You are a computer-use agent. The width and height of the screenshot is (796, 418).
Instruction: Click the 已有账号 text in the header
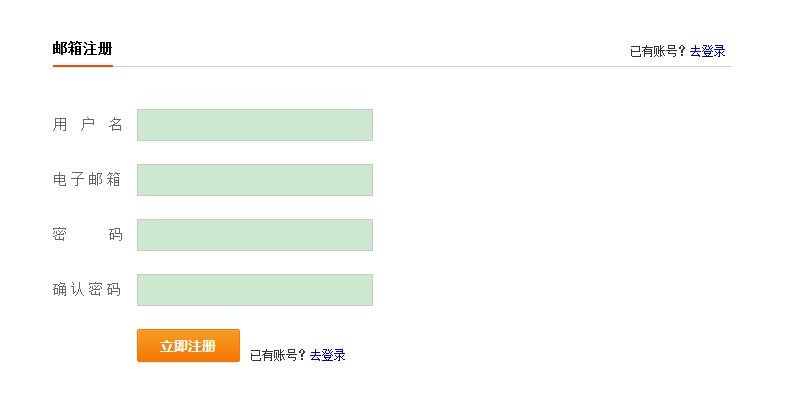pyautogui.click(x=653, y=51)
